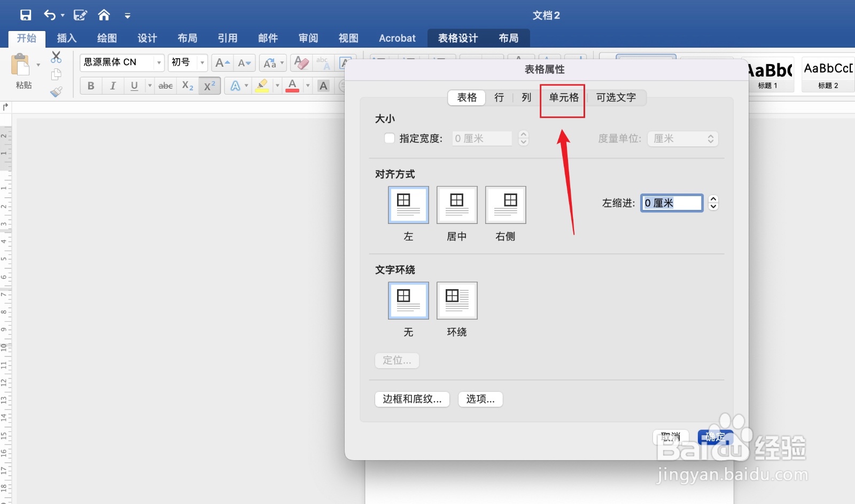The width and height of the screenshot is (855, 504).
Task: Select left (左) table alignment icon
Action: [x=408, y=205]
